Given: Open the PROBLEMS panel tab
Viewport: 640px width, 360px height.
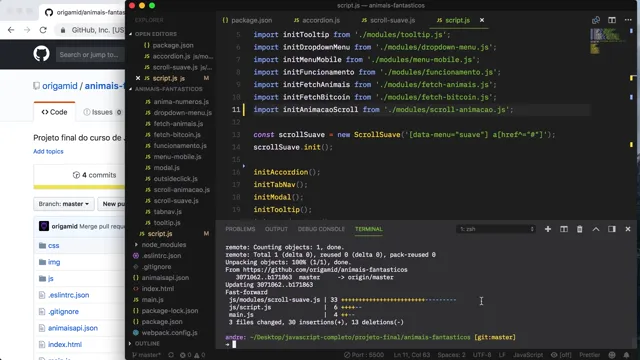Looking at the screenshot, I should pyautogui.click(x=240, y=229).
